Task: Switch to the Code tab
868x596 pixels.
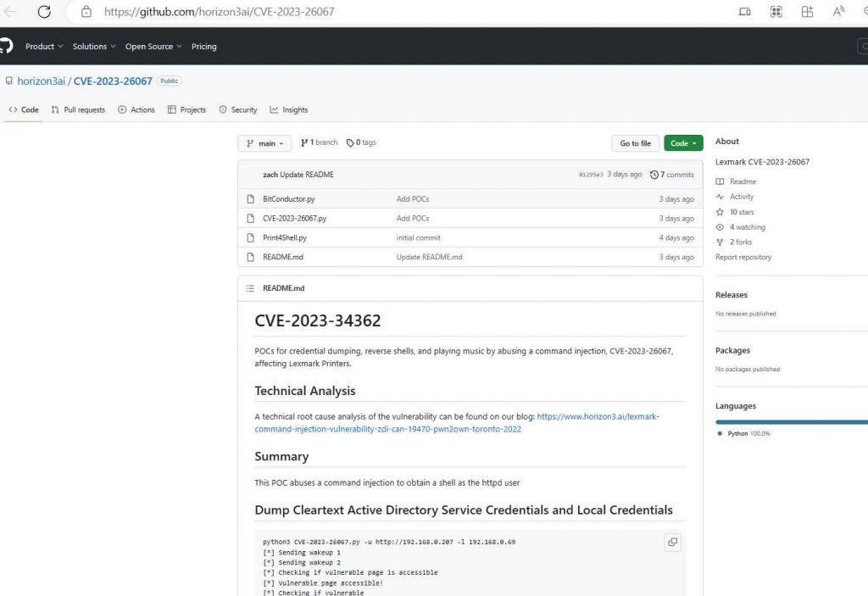Action: tap(24, 109)
